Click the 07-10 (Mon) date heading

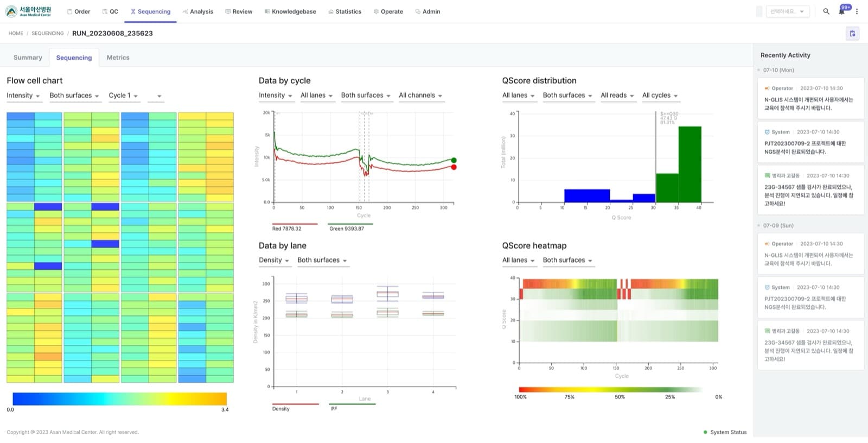(x=778, y=70)
